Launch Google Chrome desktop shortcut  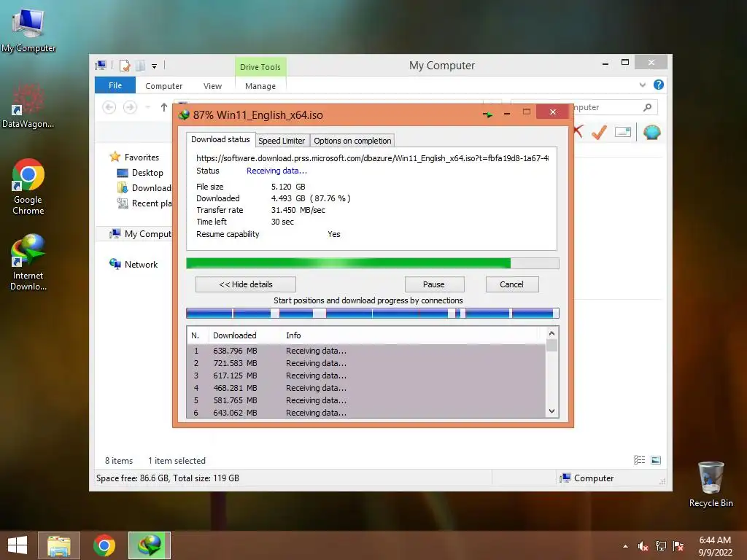(28, 186)
